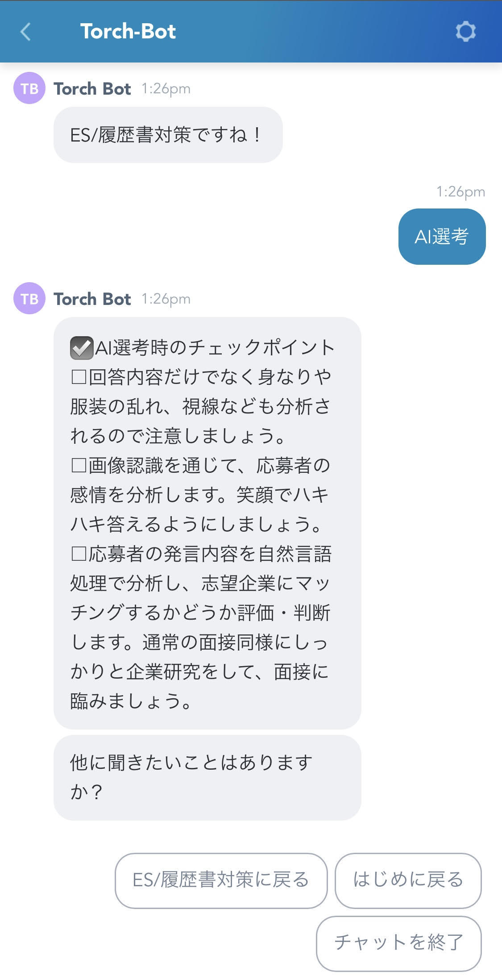End chat with チャットを終了 button

click(x=399, y=943)
